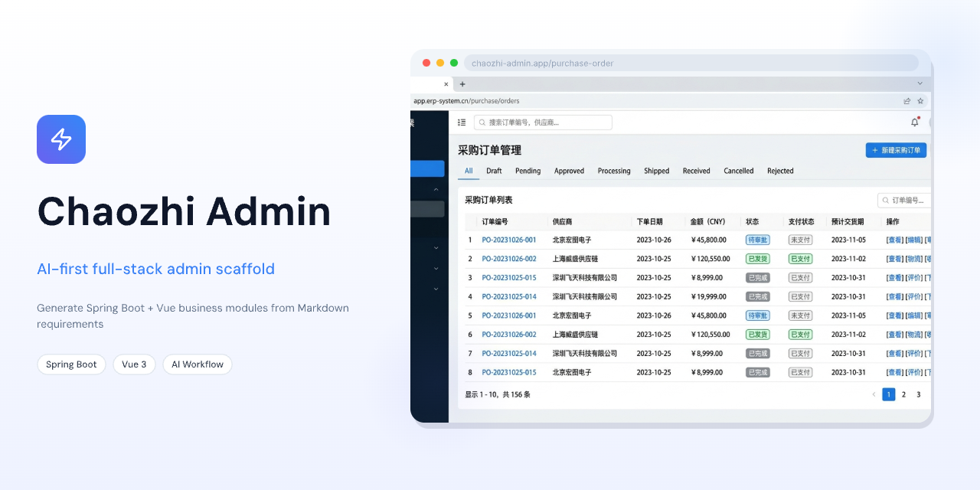Click the 待审批 status badge in row 1
This screenshot has width=980, height=490.
[758, 240]
